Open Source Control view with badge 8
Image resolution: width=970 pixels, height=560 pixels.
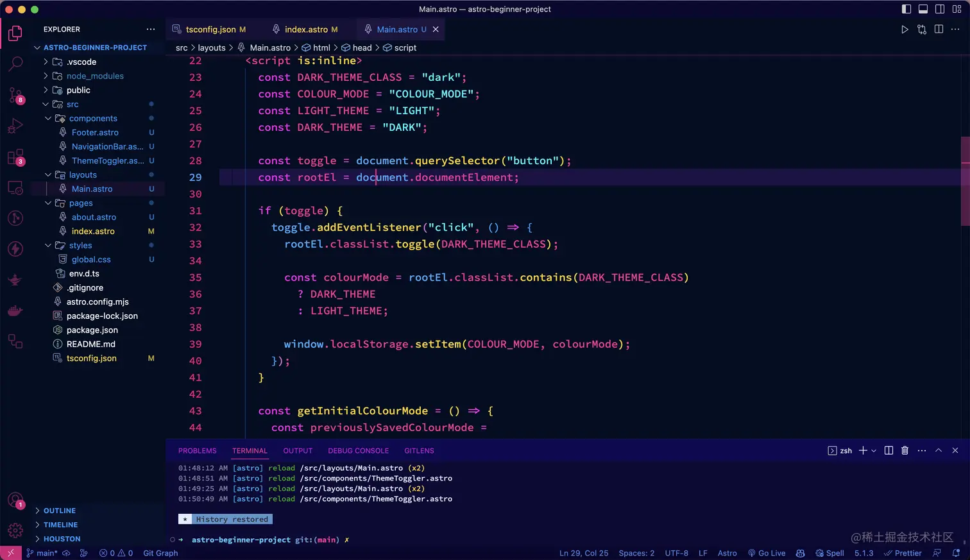click(15, 95)
